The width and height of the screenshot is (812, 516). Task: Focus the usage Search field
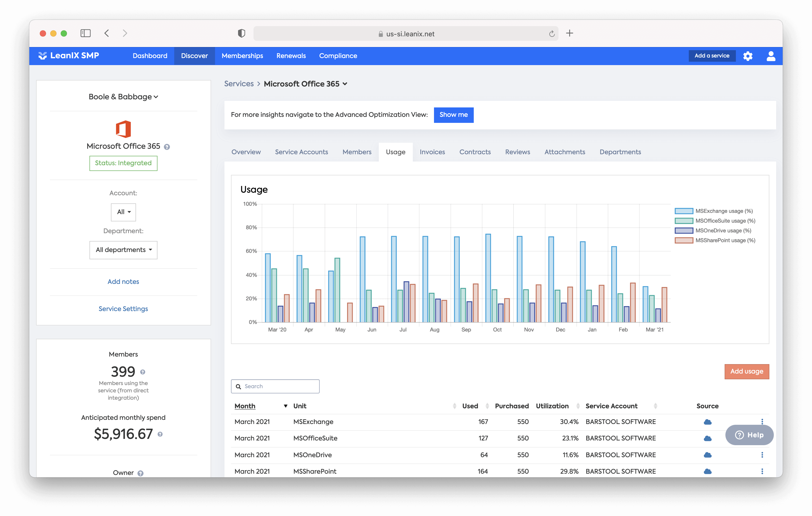click(x=275, y=387)
